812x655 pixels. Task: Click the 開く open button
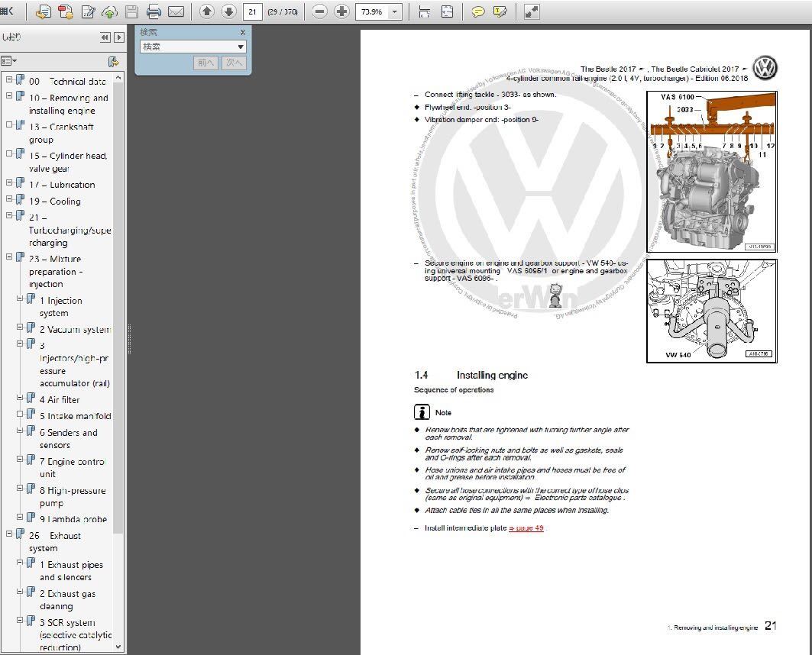pos(7,11)
